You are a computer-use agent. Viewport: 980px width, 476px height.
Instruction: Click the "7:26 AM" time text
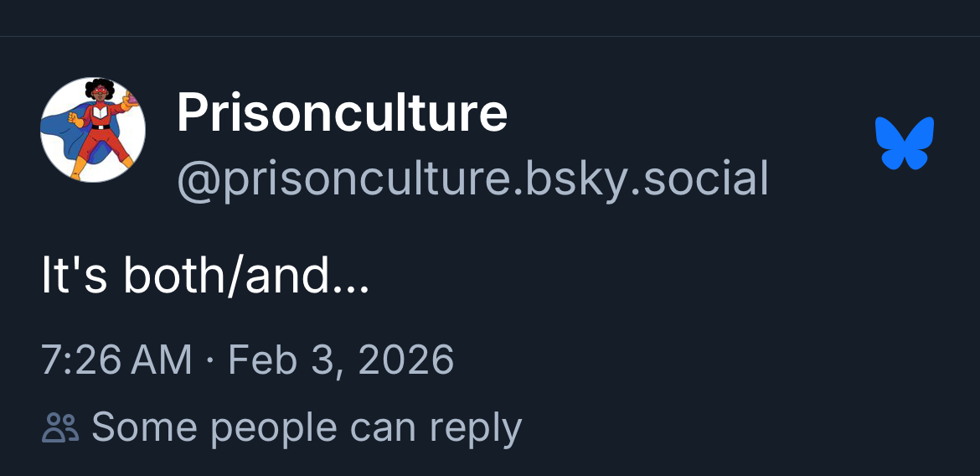tap(116, 360)
